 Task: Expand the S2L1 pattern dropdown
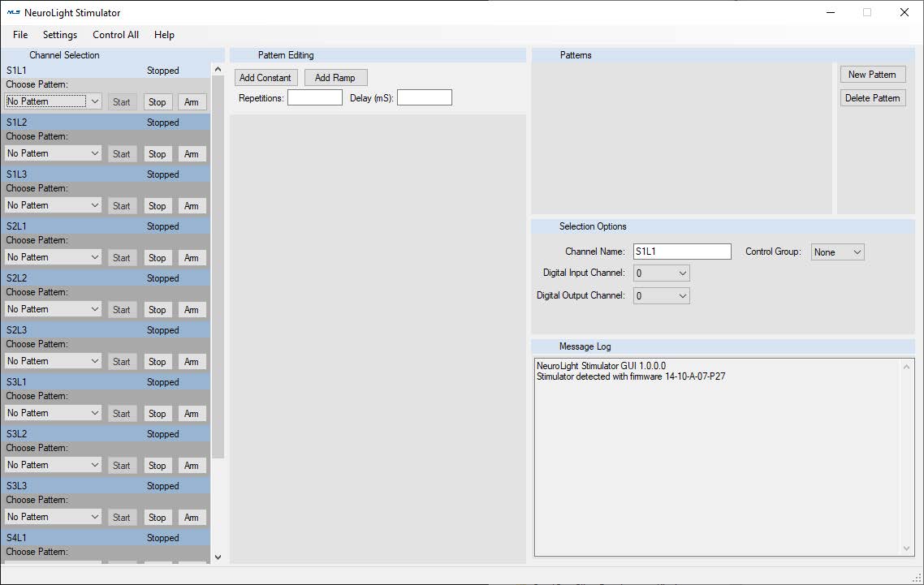click(53, 257)
